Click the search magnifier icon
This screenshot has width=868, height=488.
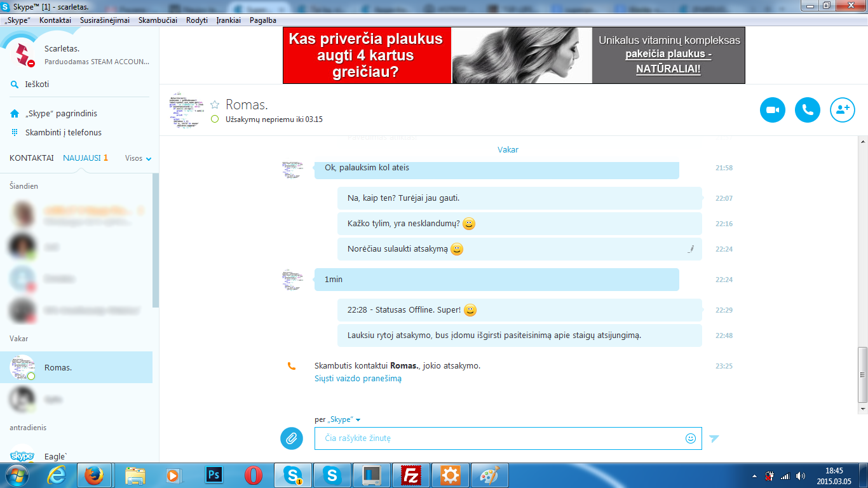[15, 84]
